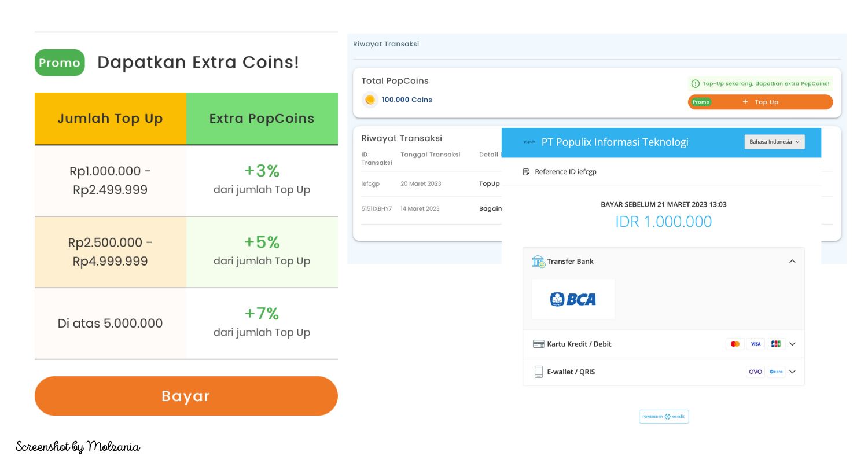The image size is (868, 463).
Task: Select the Di atas 5.000.000 tier cell
Action: [x=111, y=324]
